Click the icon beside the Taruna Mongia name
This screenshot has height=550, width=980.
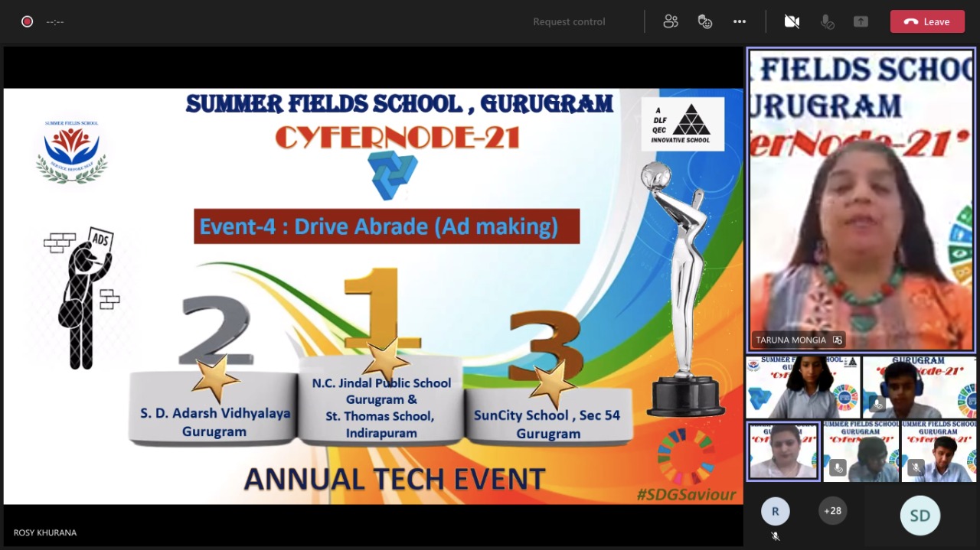coord(838,340)
